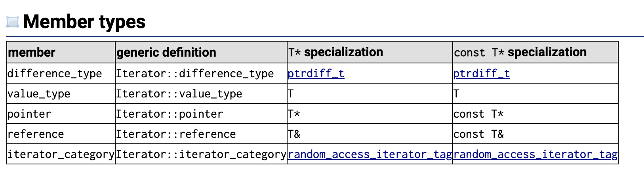Click the reference member cell
644x183 pixels.
click(x=61, y=134)
